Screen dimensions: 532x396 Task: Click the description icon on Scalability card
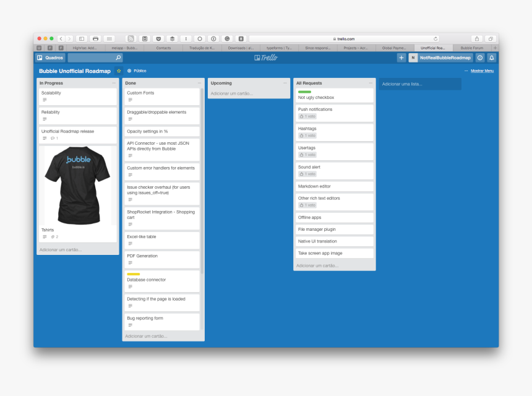[x=45, y=100]
